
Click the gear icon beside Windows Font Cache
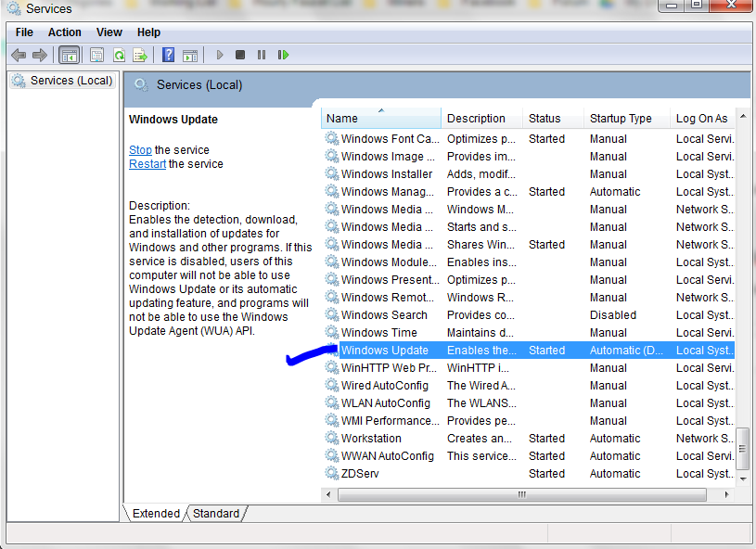pos(332,139)
